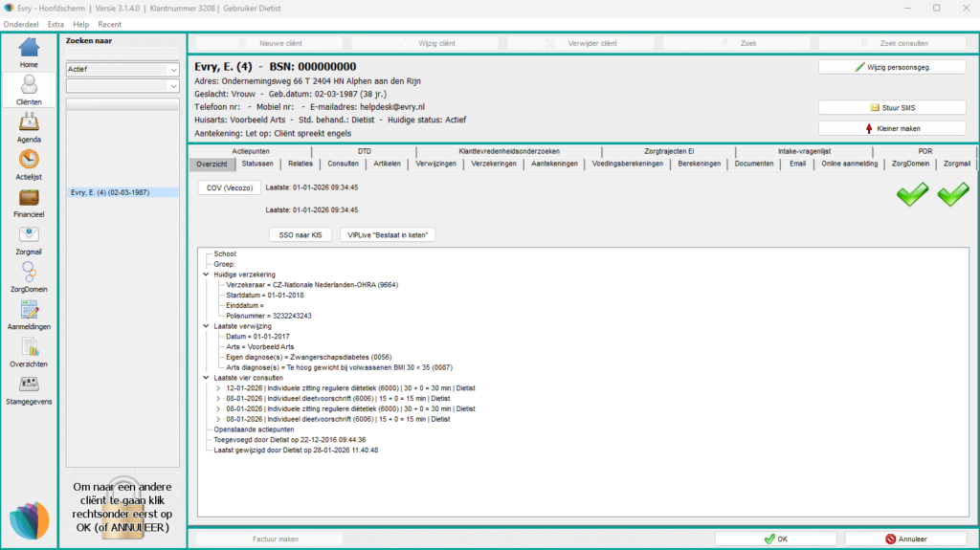Switch to the Consulten tab
The image size is (980, 550).
(344, 164)
